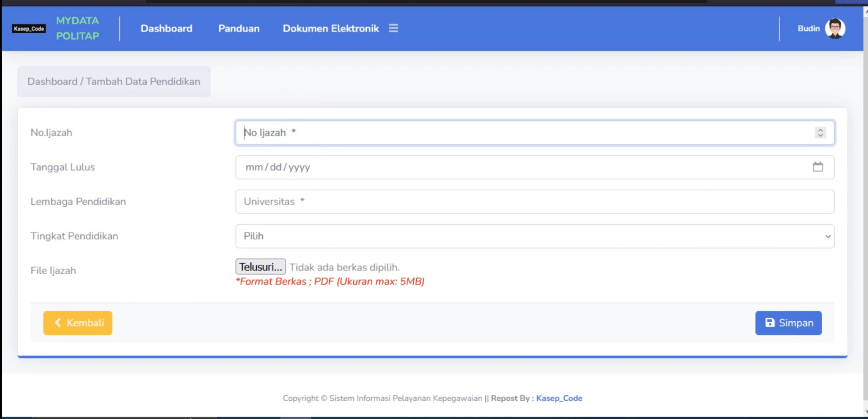
Task: Click the red Format Berkas PDF note
Action: [x=330, y=281]
